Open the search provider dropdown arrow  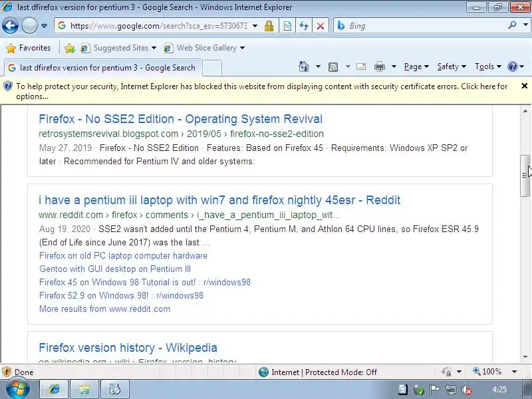(525, 25)
